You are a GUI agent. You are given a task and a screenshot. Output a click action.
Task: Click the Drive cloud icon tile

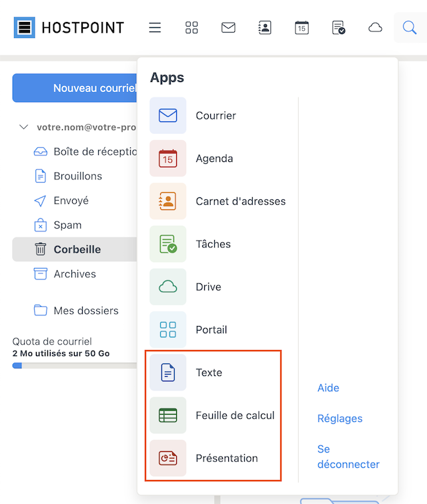tap(168, 287)
